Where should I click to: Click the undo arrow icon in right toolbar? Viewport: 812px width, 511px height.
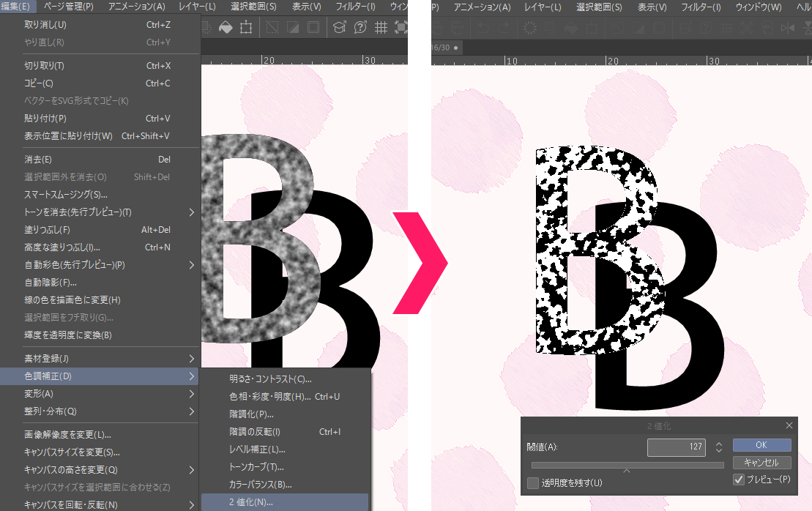pyautogui.click(x=483, y=28)
